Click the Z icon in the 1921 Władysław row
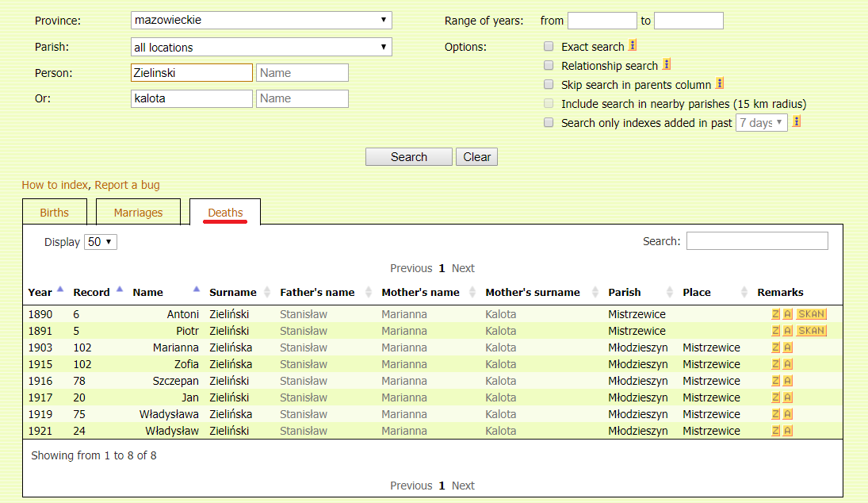The height and width of the screenshot is (503, 868). (776, 431)
